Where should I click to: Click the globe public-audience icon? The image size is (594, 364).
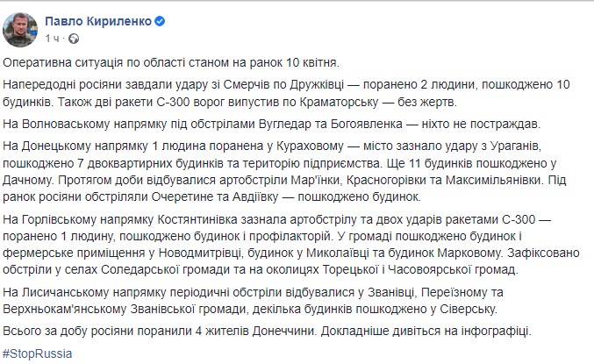75,39
